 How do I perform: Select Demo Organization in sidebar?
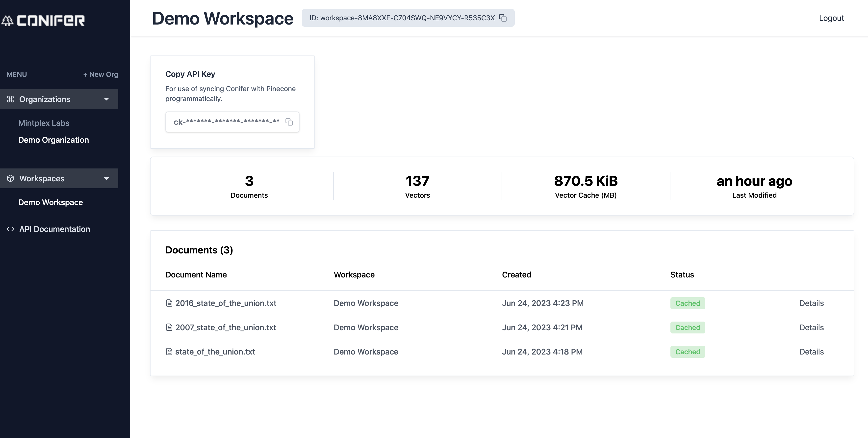pos(53,140)
